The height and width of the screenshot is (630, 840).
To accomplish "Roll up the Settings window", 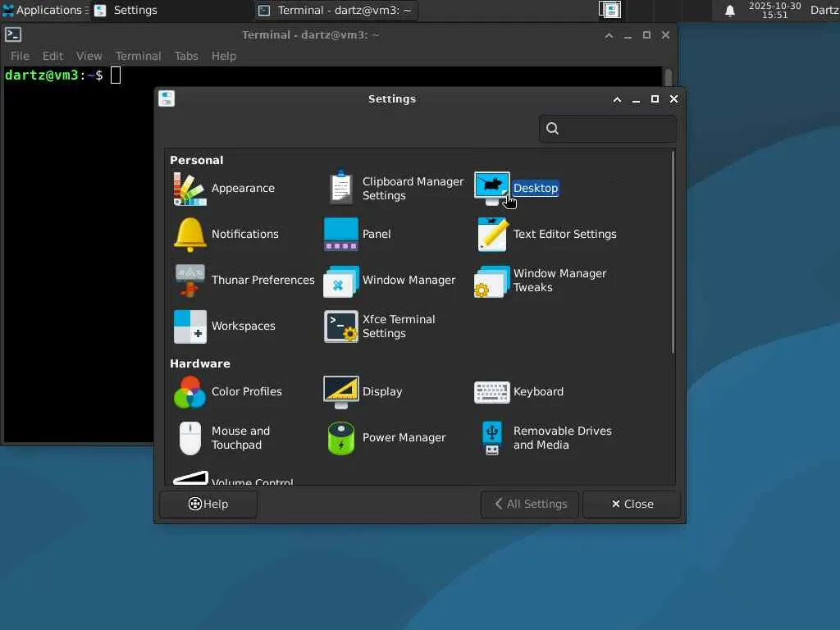I will point(617,99).
